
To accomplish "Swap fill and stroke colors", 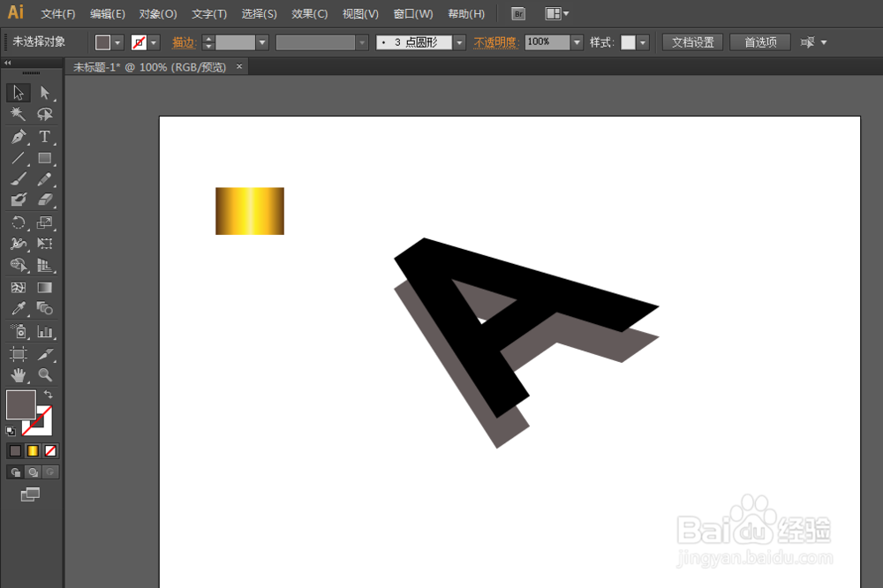I will (49, 395).
